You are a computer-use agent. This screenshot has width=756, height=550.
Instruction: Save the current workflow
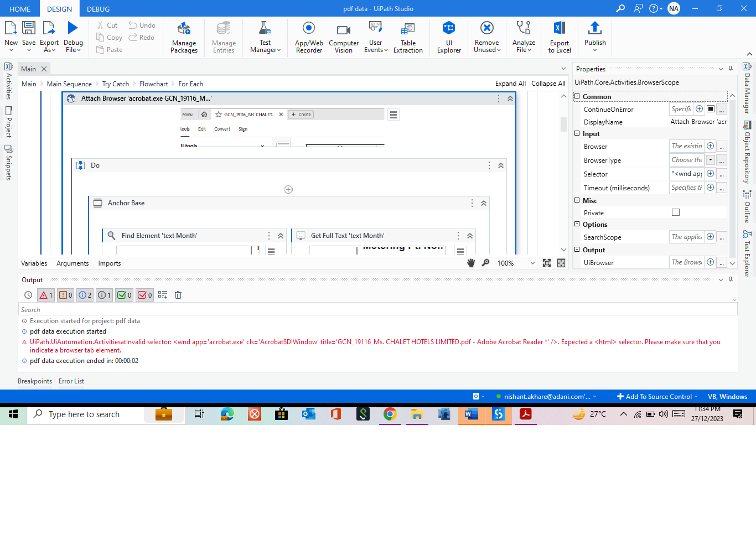(29, 36)
